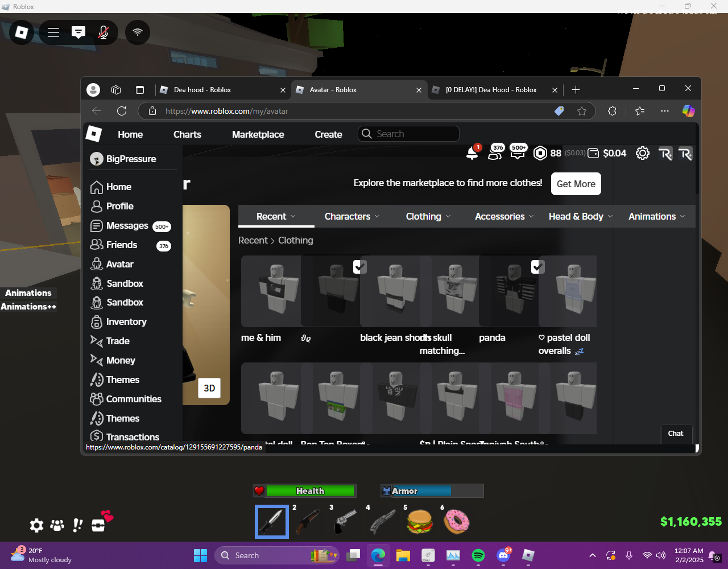Expand the Clothing dropdown
The image size is (728, 569).
428,216
